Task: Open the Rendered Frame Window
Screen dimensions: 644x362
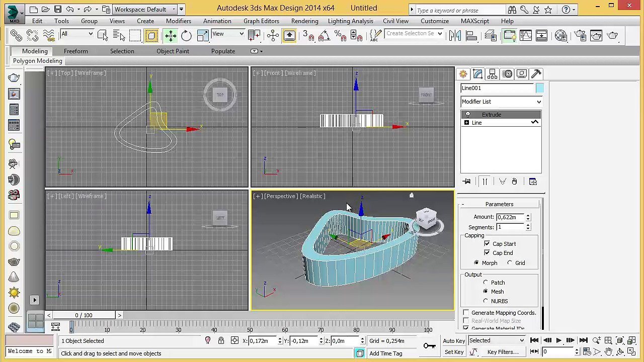Action: [596, 35]
